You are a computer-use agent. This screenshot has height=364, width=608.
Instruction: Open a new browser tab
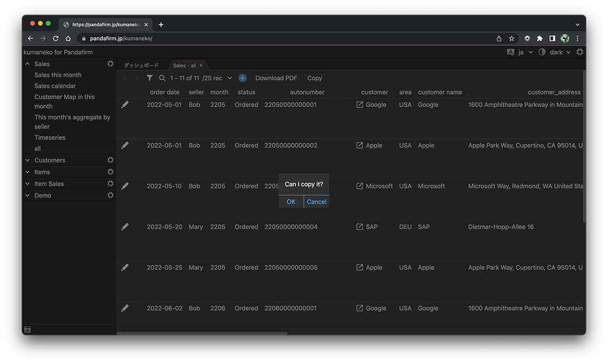pos(161,25)
